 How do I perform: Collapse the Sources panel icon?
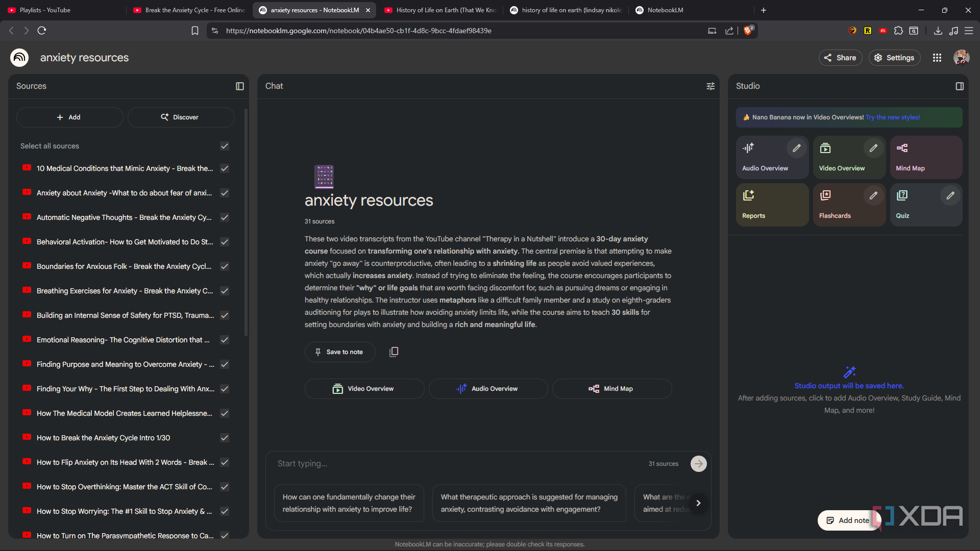click(x=240, y=86)
